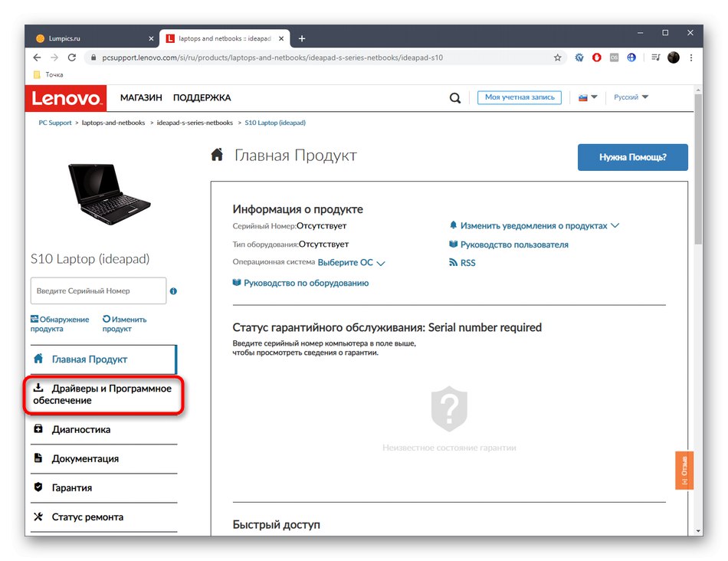
Task: Open the Статус ремонта sidebar item
Action: click(103, 517)
